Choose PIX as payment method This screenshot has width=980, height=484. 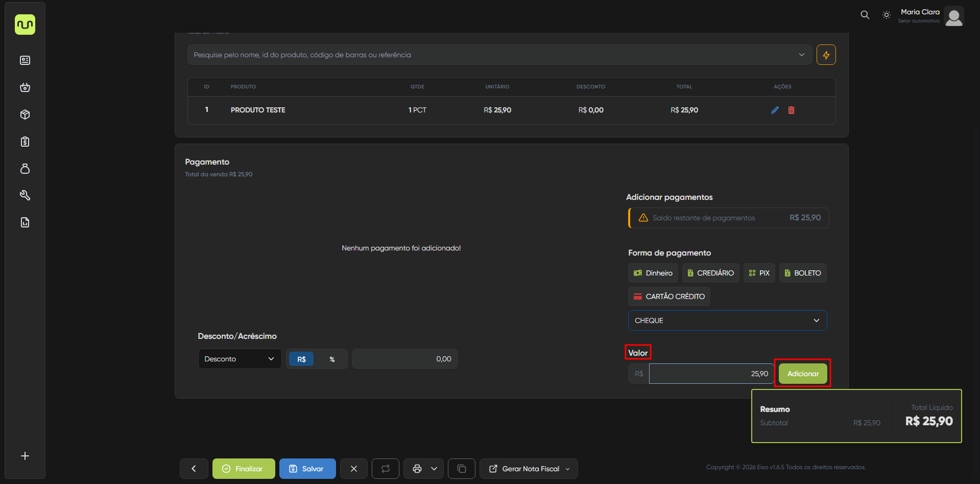pyautogui.click(x=759, y=273)
